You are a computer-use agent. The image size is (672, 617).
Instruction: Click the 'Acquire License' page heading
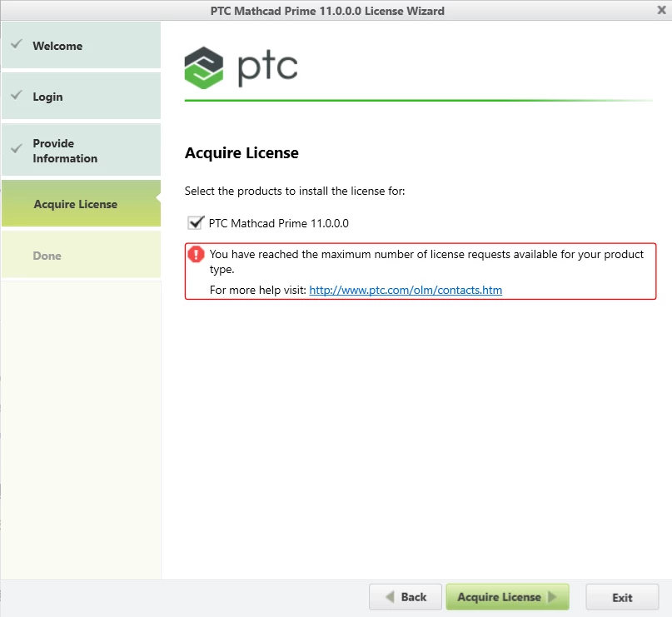(x=241, y=153)
